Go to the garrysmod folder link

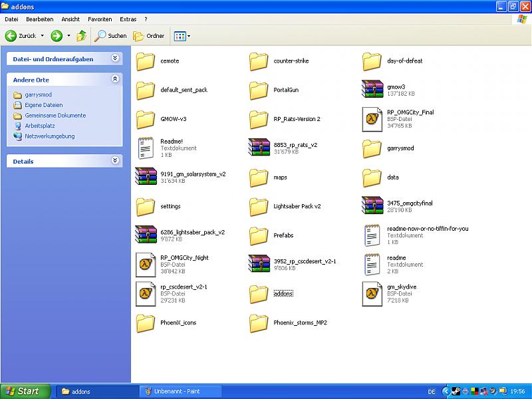38,94
